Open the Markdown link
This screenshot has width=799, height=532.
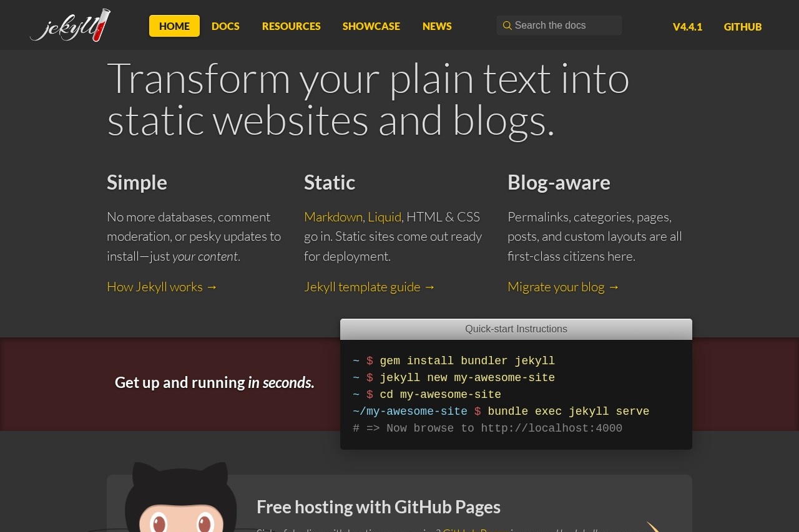pos(333,217)
